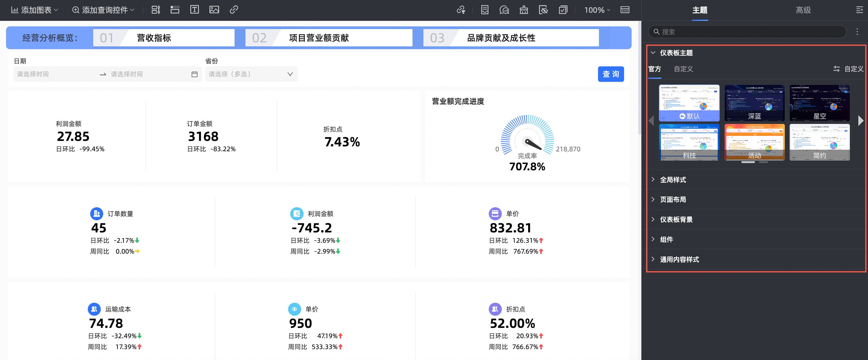Open the 100% zoom dropdown

(x=597, y=10)
